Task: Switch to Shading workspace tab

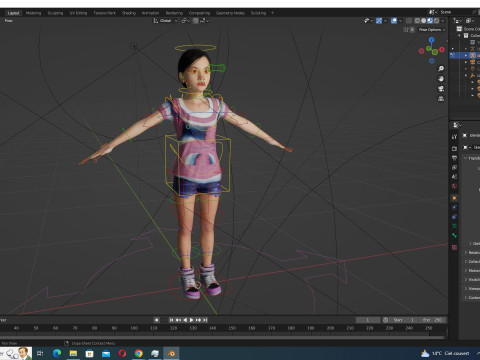Action: [129, 13]
